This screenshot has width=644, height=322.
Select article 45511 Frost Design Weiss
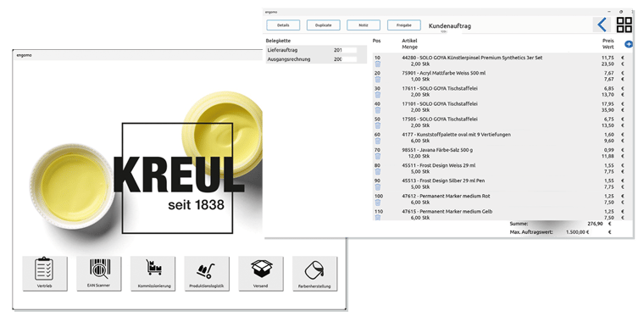(439, 165)
